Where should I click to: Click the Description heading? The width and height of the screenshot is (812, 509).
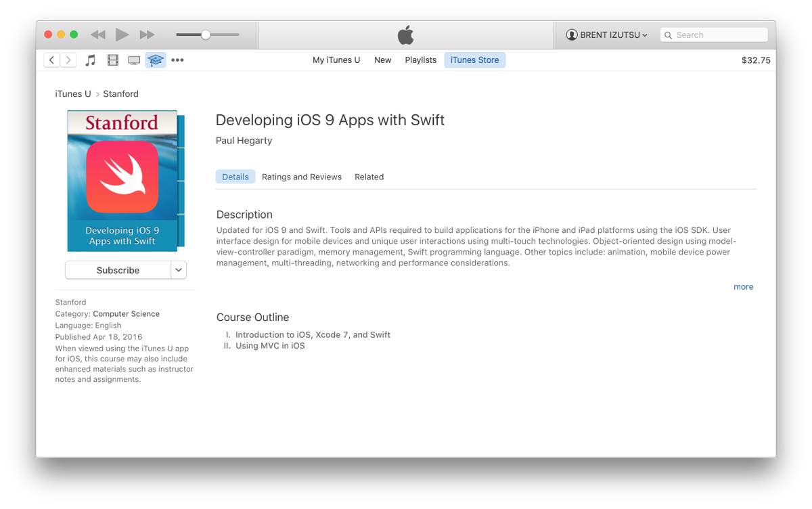[x=244, y=215]
